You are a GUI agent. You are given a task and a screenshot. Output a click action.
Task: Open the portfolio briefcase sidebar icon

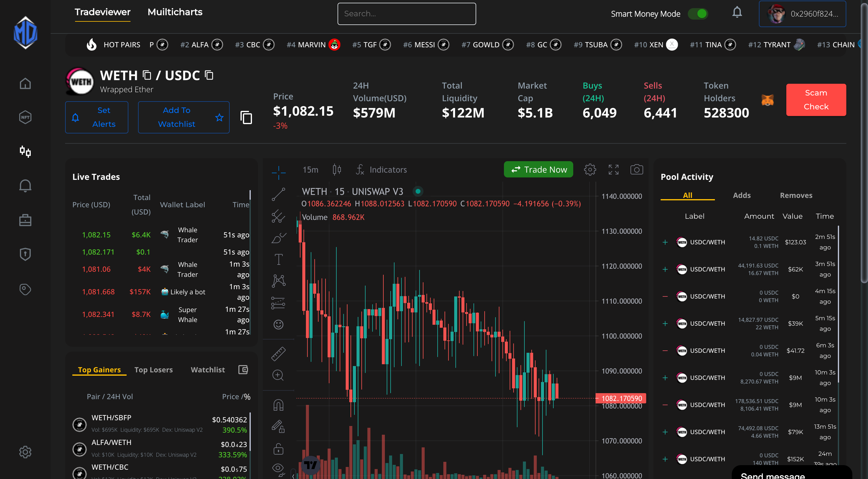pos(25,220)
